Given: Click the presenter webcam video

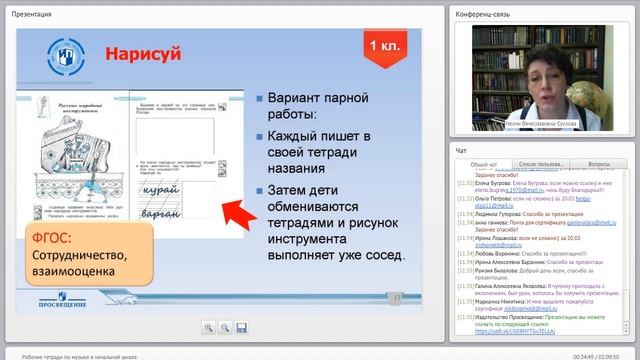Looking at the screenshot, I should tap(542, 78).
